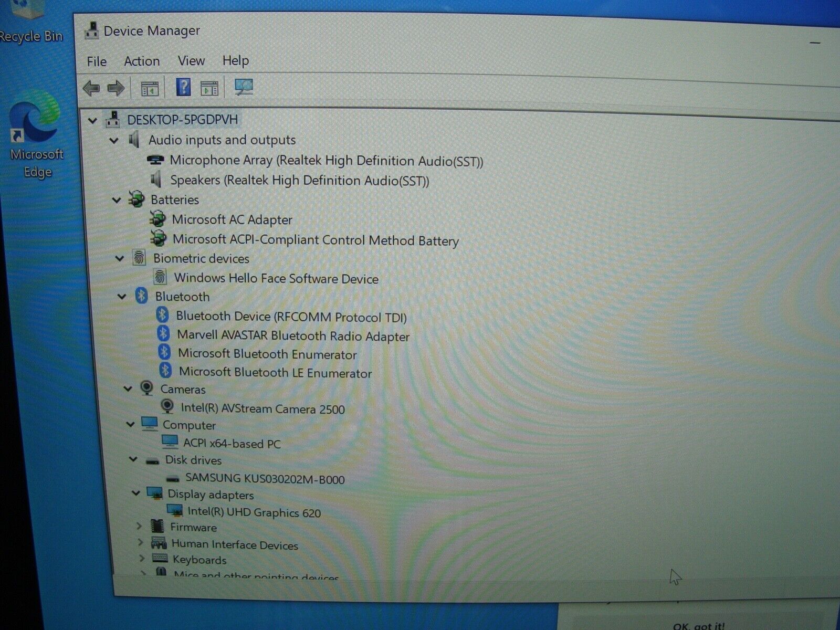
Task: Click the Batteries category icon
Action: tap(136, 199)
